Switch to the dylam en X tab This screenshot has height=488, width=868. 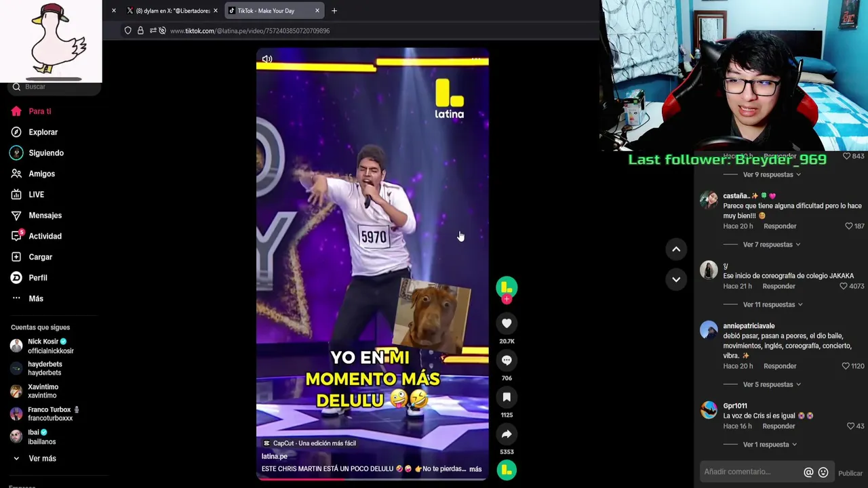point(171,11)
